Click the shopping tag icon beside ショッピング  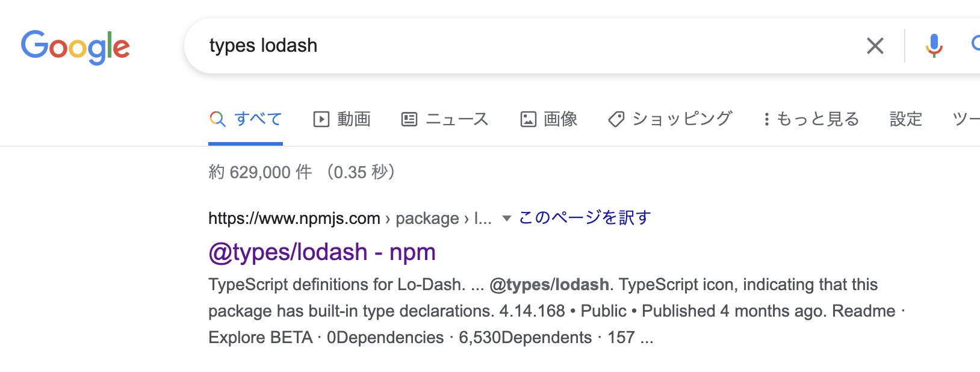pyautogui.click(x=615, y=119)
